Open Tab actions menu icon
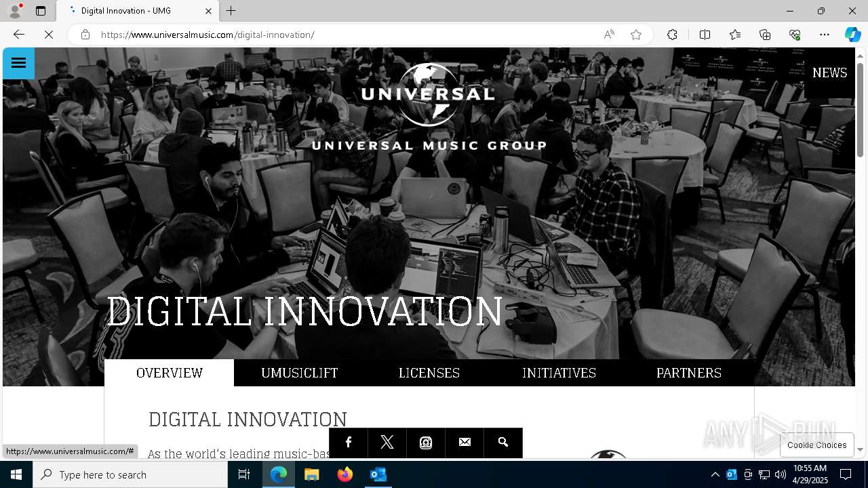 (41, 11)
